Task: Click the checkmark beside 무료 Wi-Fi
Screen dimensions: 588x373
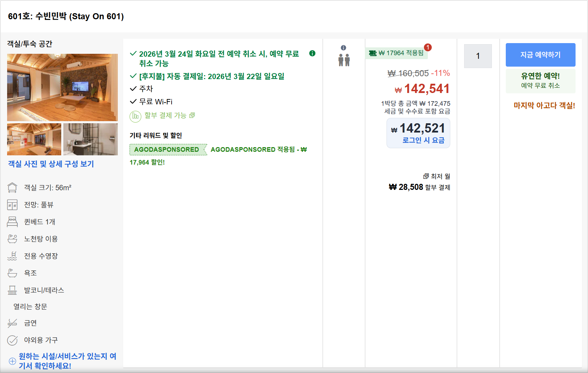Action: [x=133, y=102]
